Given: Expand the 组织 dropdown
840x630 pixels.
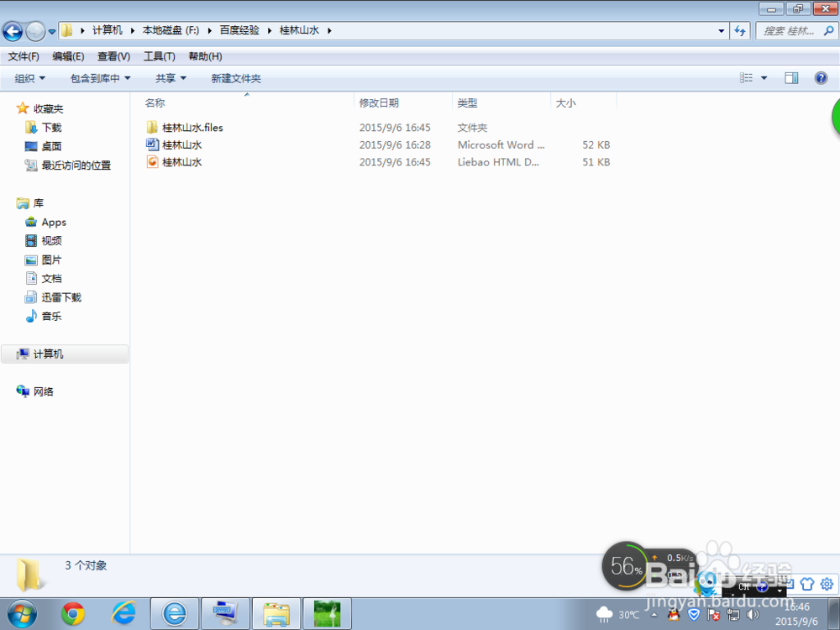Looking at the screenshot, I should point(30,78).
